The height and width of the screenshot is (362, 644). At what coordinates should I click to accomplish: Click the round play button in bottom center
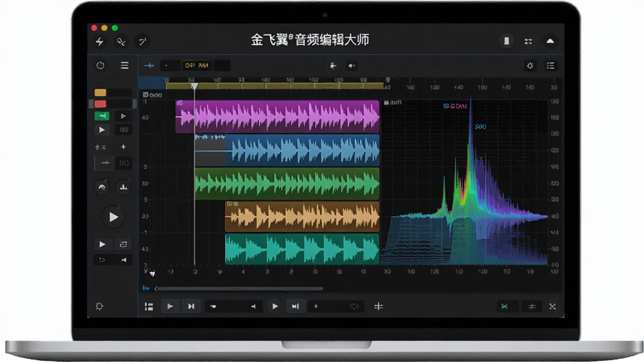[x=275, y=306]
